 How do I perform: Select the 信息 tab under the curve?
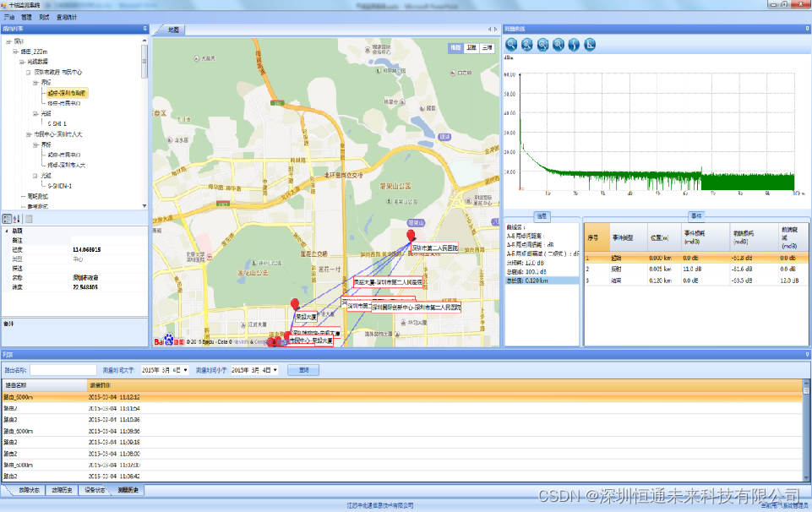click(x=542, y=216)
